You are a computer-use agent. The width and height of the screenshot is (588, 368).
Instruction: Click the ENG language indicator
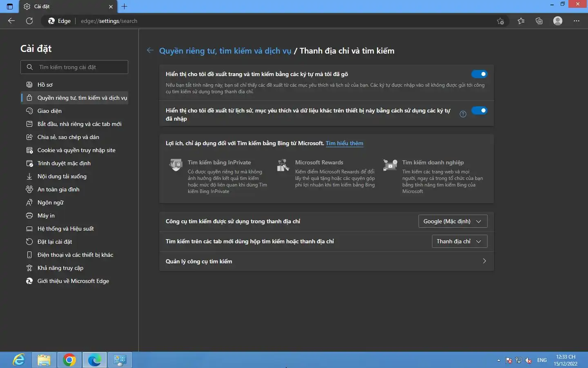[x=542, y=360]
